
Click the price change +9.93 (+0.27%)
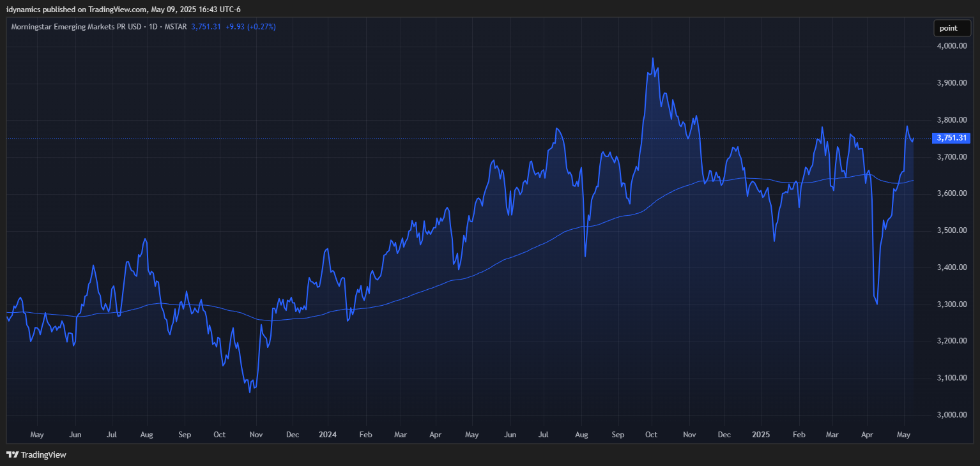point(250,27)
